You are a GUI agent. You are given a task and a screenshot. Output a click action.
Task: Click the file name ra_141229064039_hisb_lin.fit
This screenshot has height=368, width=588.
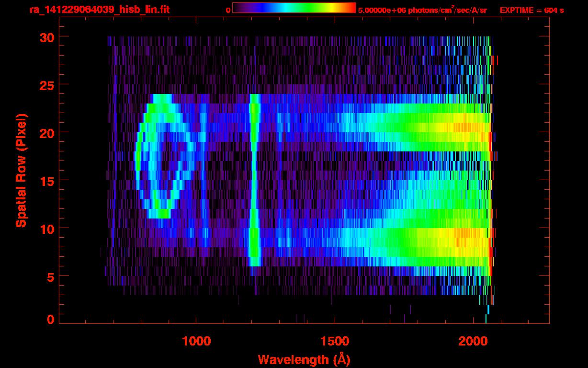(99, 10)
